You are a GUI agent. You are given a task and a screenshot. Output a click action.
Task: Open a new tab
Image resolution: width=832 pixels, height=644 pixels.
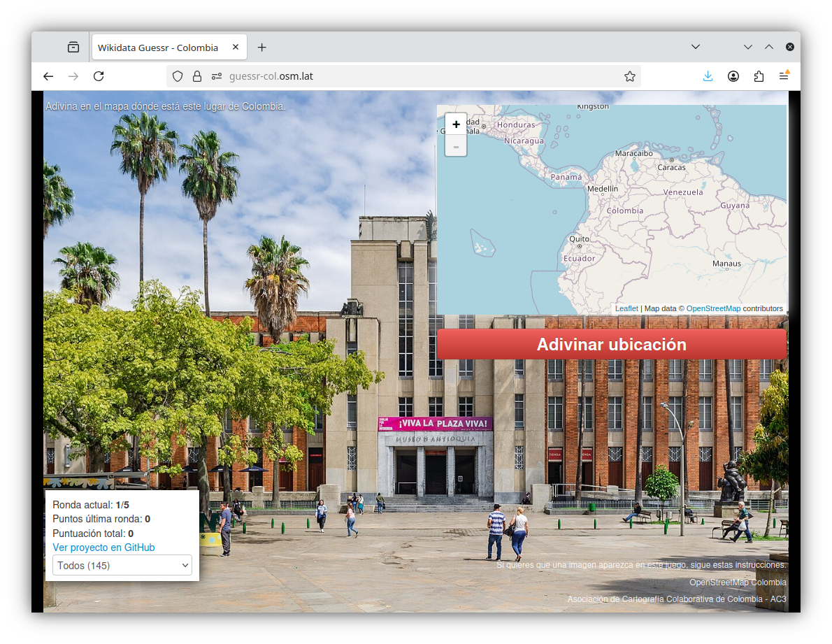coord(261,48)
